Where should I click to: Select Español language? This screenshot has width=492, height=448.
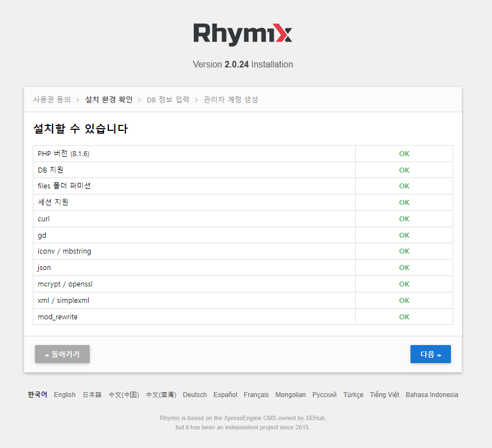[x=225, y=395]
